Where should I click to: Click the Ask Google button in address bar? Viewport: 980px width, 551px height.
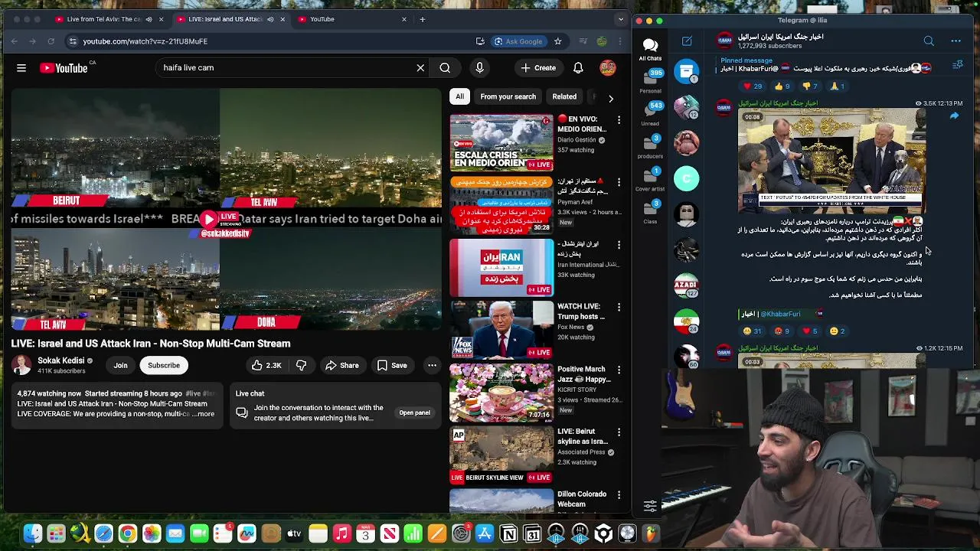coord(518,41)
